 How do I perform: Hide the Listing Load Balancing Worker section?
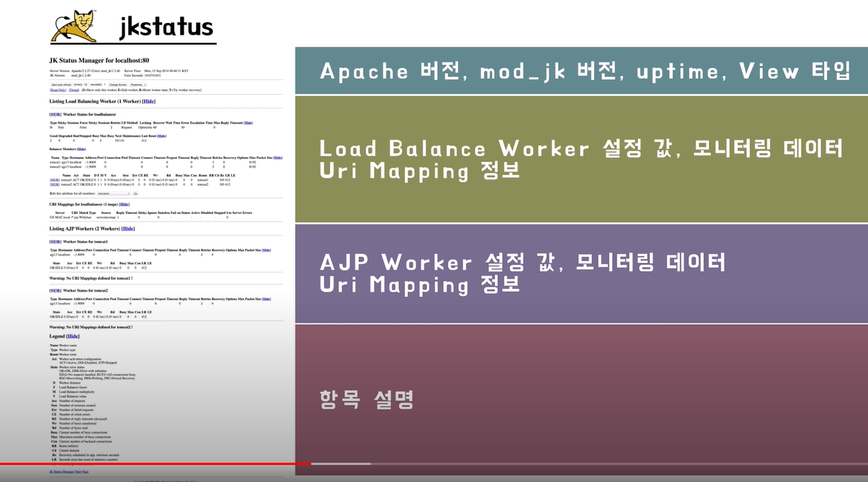(x=149, y=101)
